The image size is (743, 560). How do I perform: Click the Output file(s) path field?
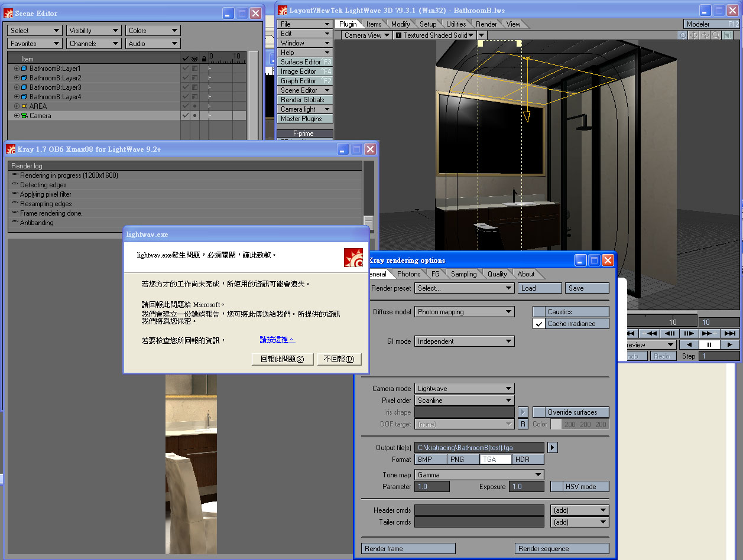coord(479,448)
